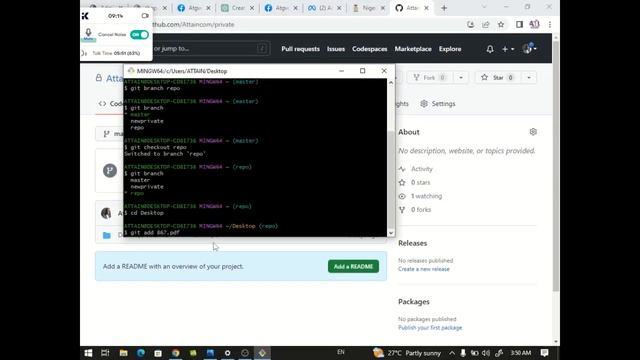Click the folder icon in the file list
640x360 pixels.
point(107,235)
